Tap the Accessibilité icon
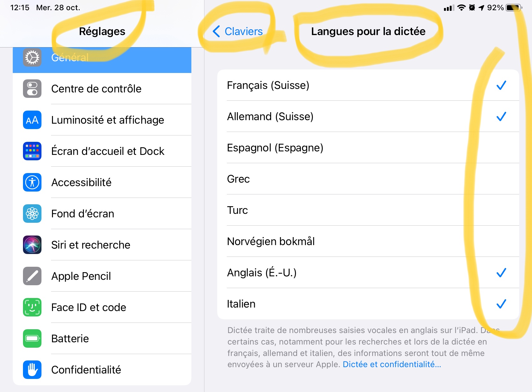Image resolution: width=532 pixels, height=392 pixels. coord(32,182)
